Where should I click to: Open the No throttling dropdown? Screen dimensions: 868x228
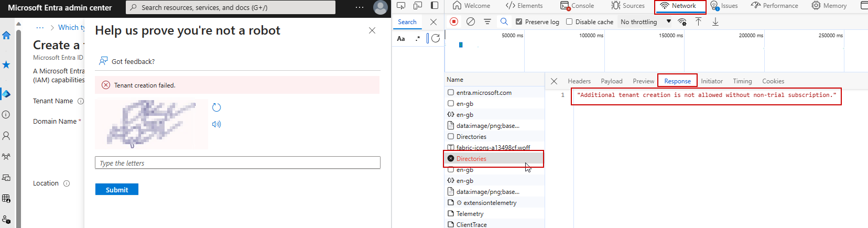[x=645, y=21]
